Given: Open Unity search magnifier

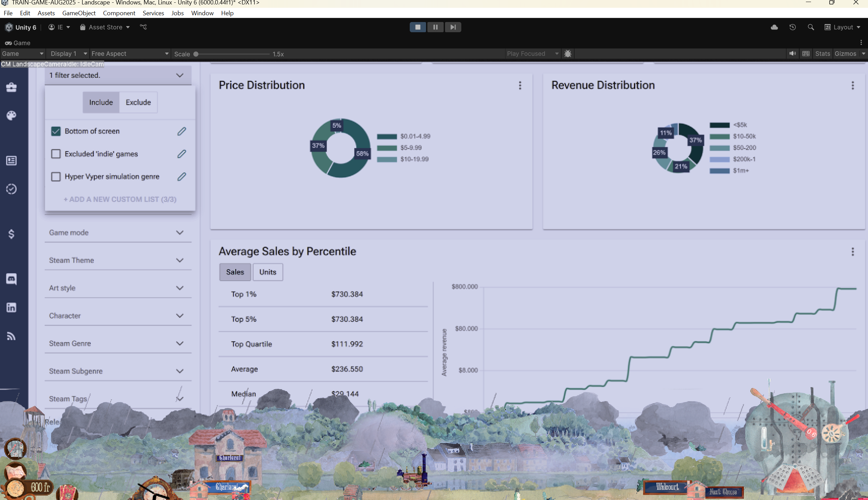Looking at the screenshot, I should coord(811,27).
